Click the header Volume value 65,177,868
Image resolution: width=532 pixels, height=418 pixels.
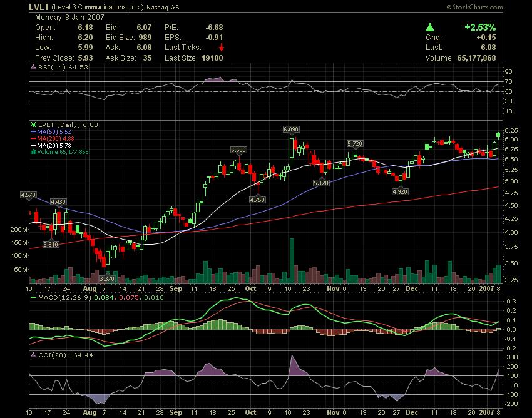point(476,58)
